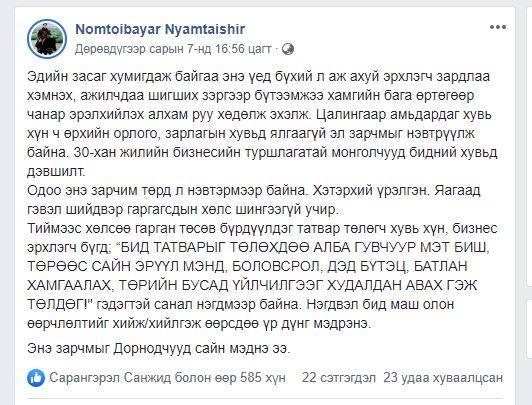Screen dimensions: 532x405
Task: Click the post's opening line starting with Эдийн засаг
Action: click(259, 77)
